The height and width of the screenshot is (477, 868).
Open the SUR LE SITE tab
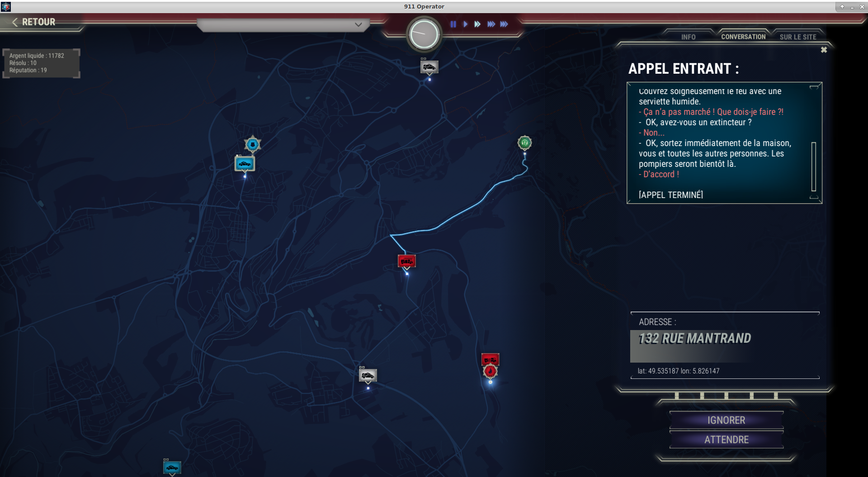click(x=798, y=37)
